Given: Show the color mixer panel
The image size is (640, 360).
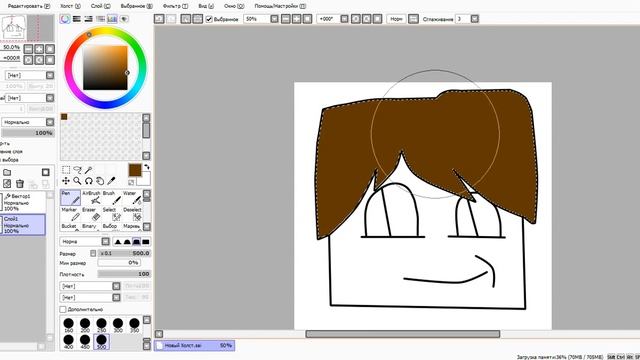Looking at the screenshot, I should click(x=100, y=19).
